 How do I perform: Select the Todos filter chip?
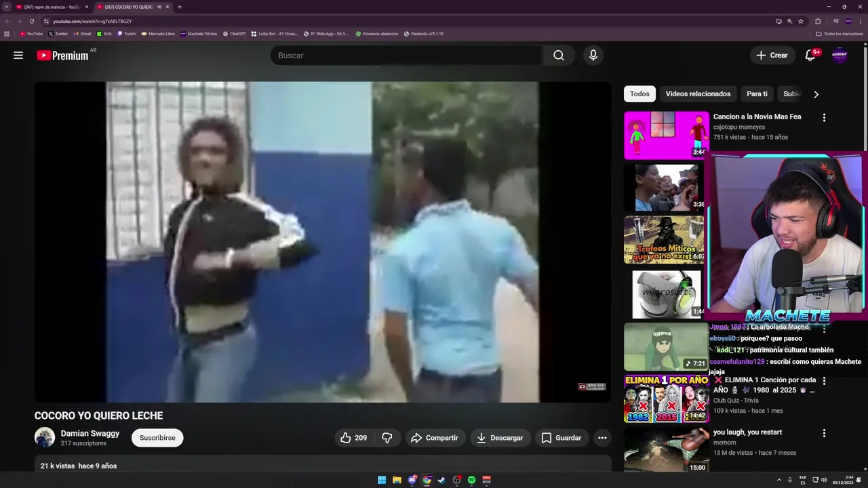coord(639,94)
